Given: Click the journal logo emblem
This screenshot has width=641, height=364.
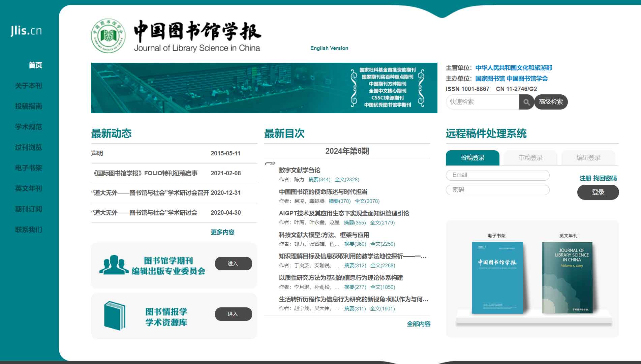Looking at the screenshot, I should pyautogui.click(x=108, y=36).
